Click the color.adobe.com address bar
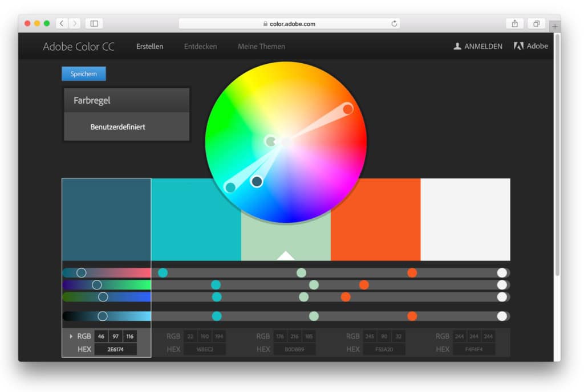This screenshot has height=392, width=584. pos(289,23)
